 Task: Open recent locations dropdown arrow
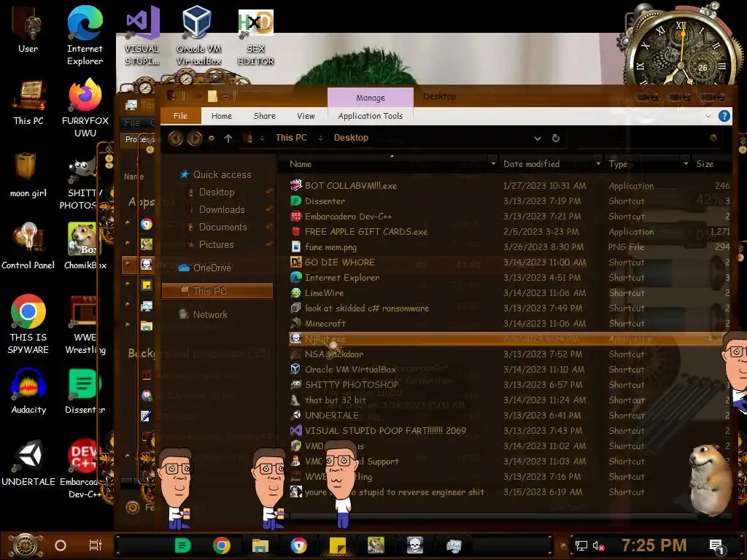point(212,138)
